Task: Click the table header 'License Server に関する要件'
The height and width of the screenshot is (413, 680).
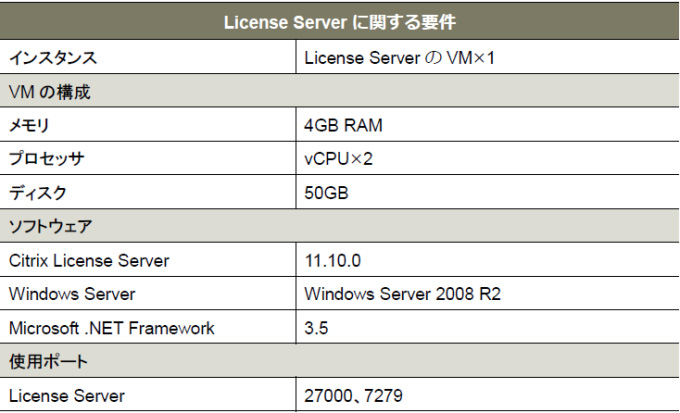Action: click(x=340, y=22)
